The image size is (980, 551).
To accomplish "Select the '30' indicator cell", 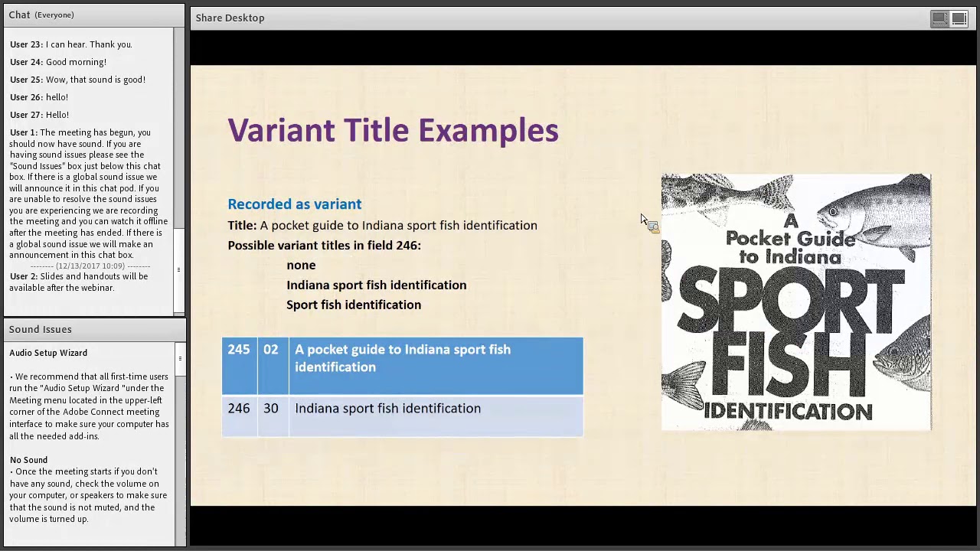I will click(273, 416).
